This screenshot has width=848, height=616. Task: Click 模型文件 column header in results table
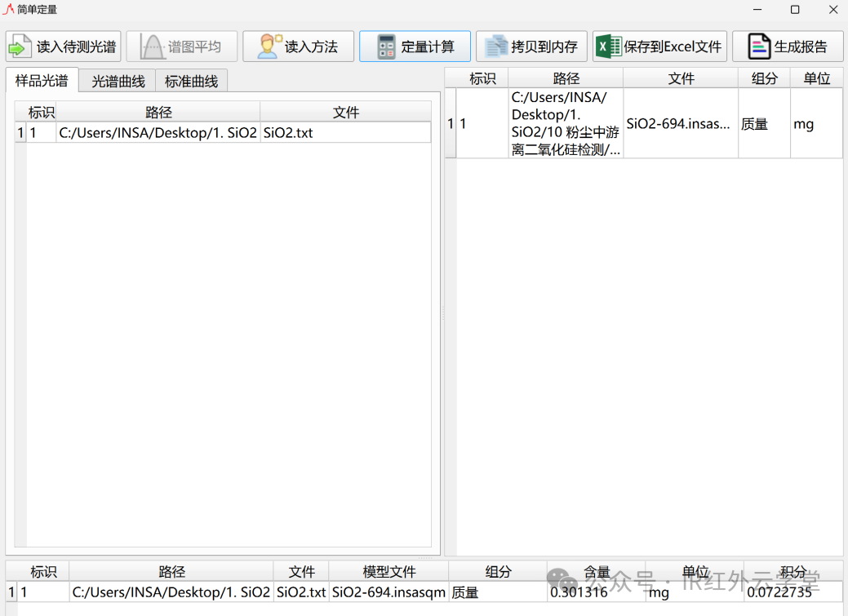pos(388,572)
